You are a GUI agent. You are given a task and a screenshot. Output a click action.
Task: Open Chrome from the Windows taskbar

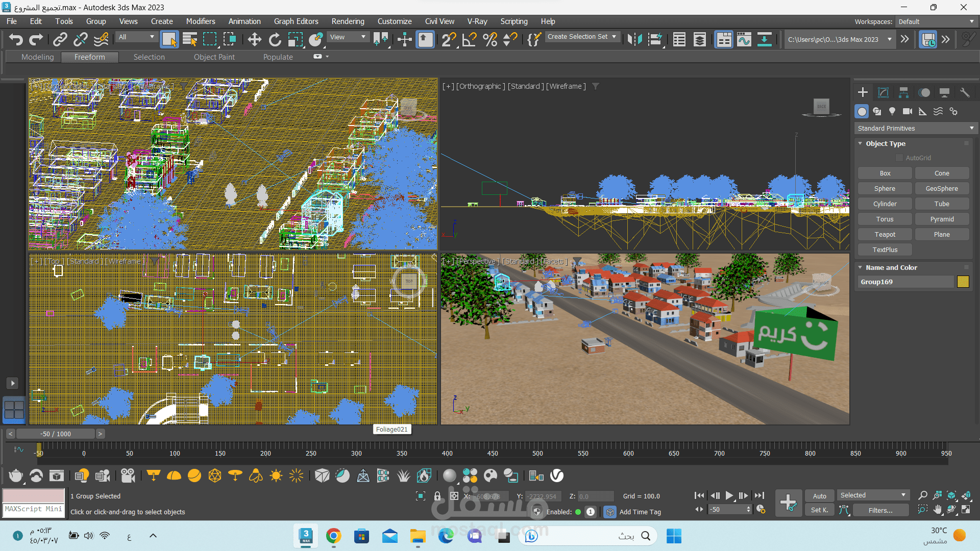point(333,536)
